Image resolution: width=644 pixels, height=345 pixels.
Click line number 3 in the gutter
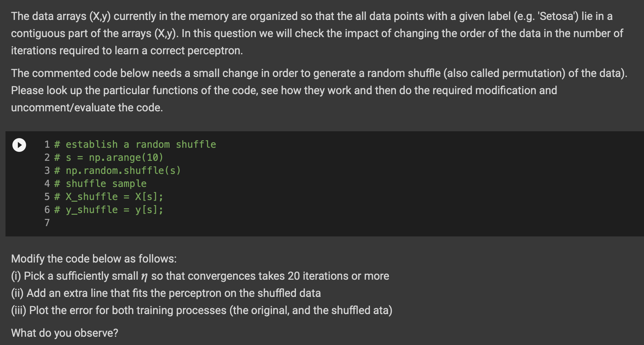[47, 170]
